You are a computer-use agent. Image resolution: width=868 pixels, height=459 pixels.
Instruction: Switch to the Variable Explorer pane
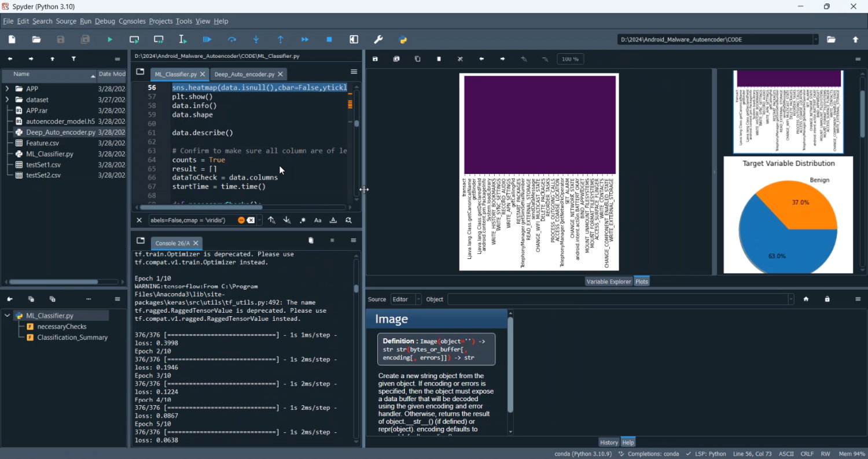[608, 282]
